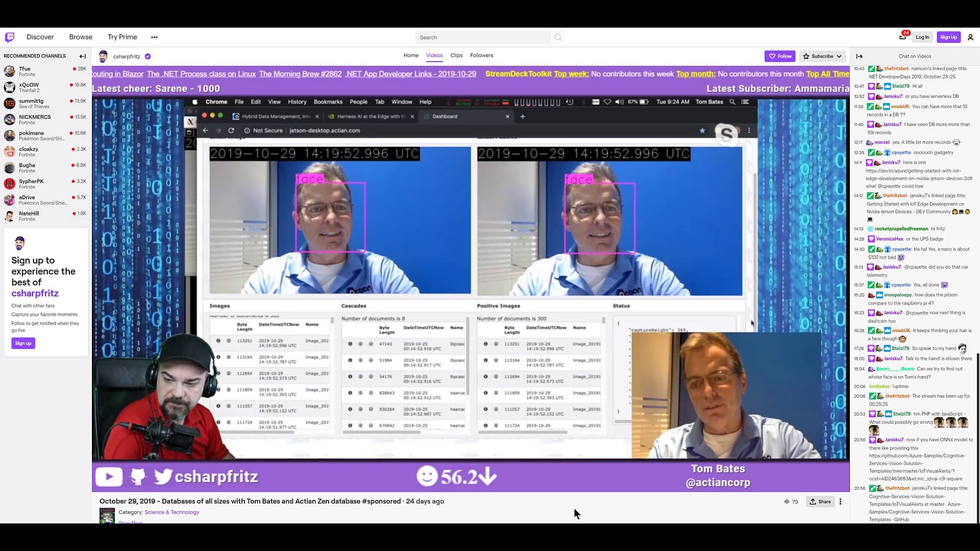Click the Sign Up button in top bar

(x=948, y=37)
